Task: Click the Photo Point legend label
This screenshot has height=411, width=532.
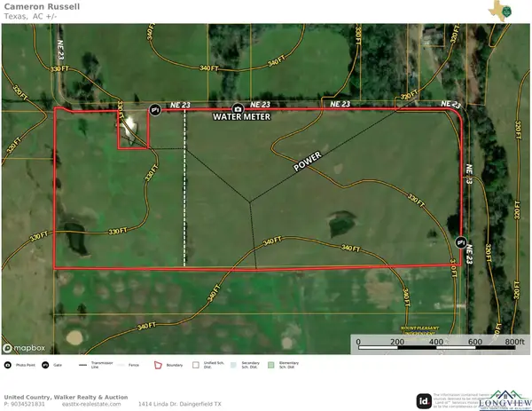Action: 26,365
